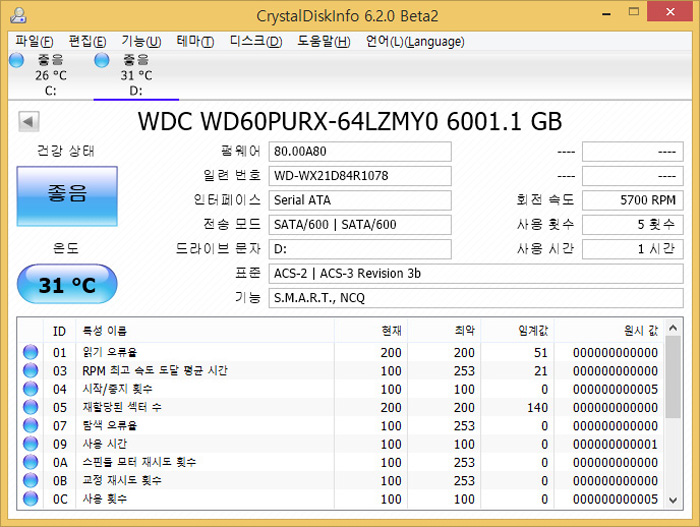Open the 편집(E) menu

click(x=88, y=42)
